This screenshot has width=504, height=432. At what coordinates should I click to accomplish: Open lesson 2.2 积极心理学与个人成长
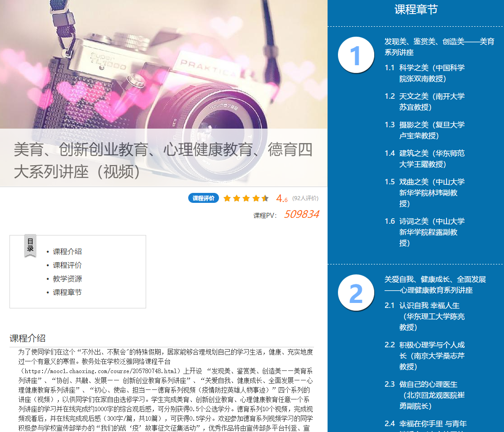[x=431, y=355]
